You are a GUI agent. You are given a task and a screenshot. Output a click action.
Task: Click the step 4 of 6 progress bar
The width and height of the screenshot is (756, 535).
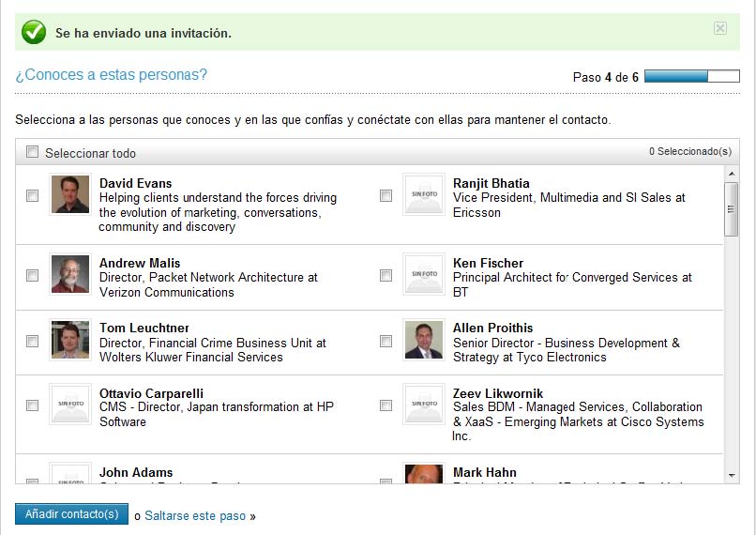coord(691,77)
